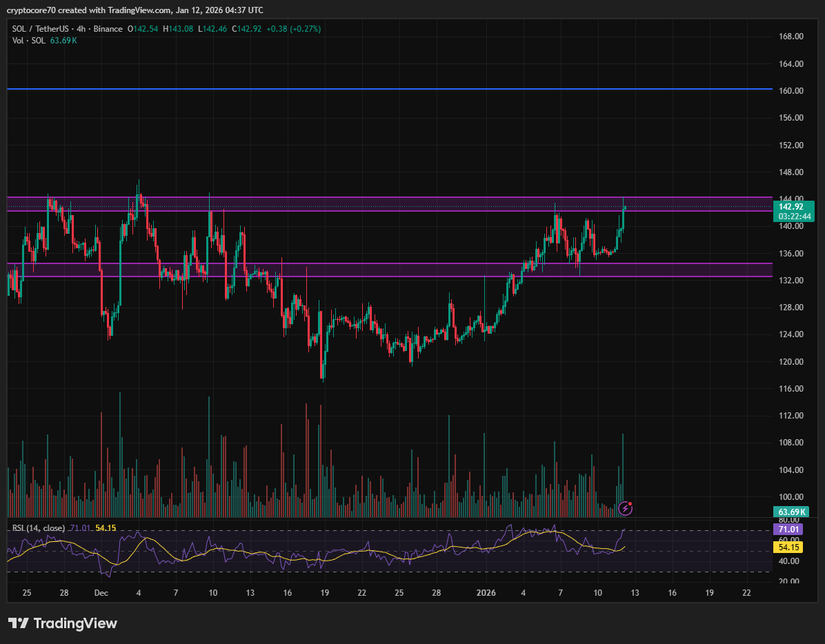Click the 116.00 price scale label

(x=791, y=388)
